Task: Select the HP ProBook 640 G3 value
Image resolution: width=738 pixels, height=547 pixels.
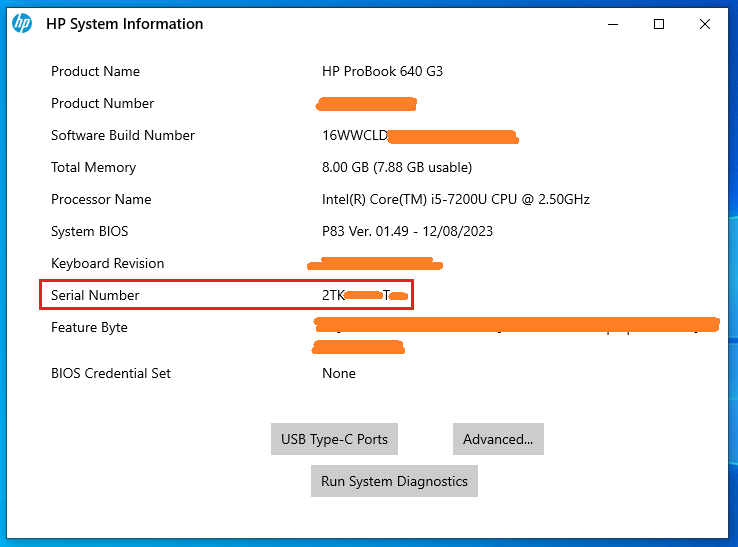Action: [382, 71]
